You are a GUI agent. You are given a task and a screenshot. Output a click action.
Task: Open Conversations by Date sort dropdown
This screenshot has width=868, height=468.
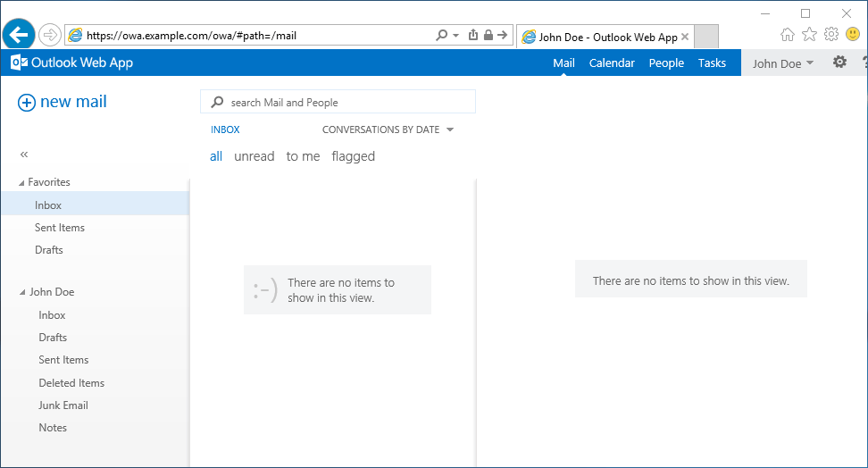click(x=388, y=130)
